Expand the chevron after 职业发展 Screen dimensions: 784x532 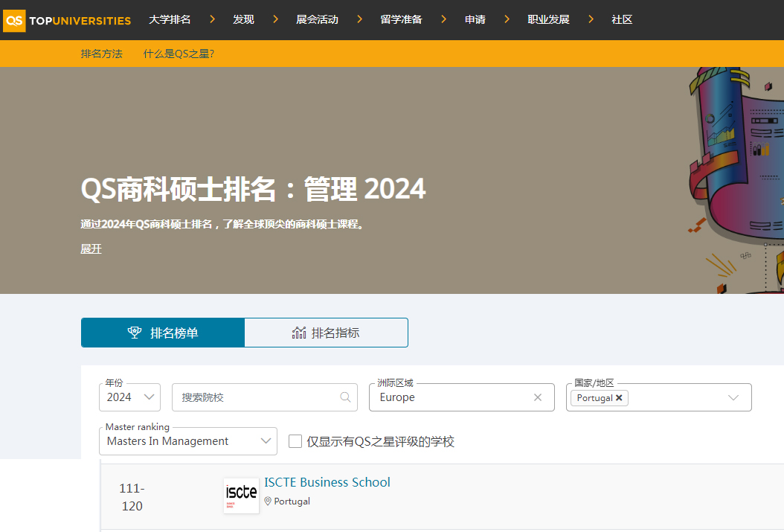coord(591,19)
